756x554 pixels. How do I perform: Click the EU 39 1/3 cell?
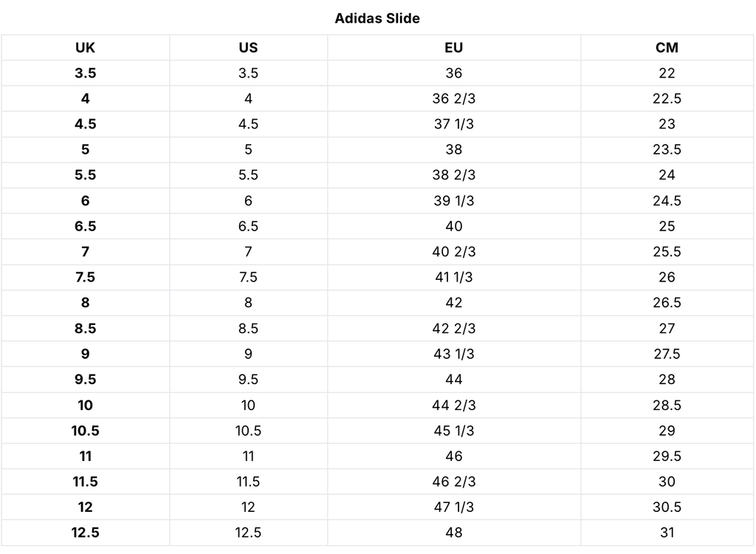point(453,201)
